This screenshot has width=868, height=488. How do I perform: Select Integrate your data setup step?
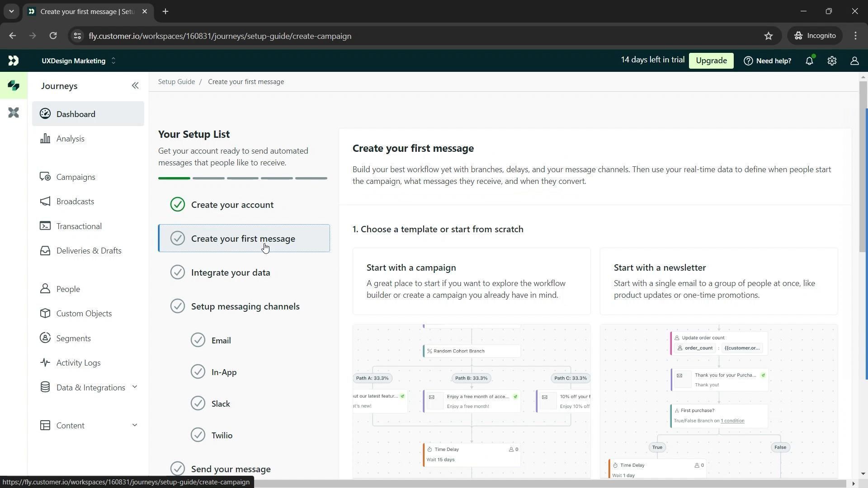click(x=230, y=272)
